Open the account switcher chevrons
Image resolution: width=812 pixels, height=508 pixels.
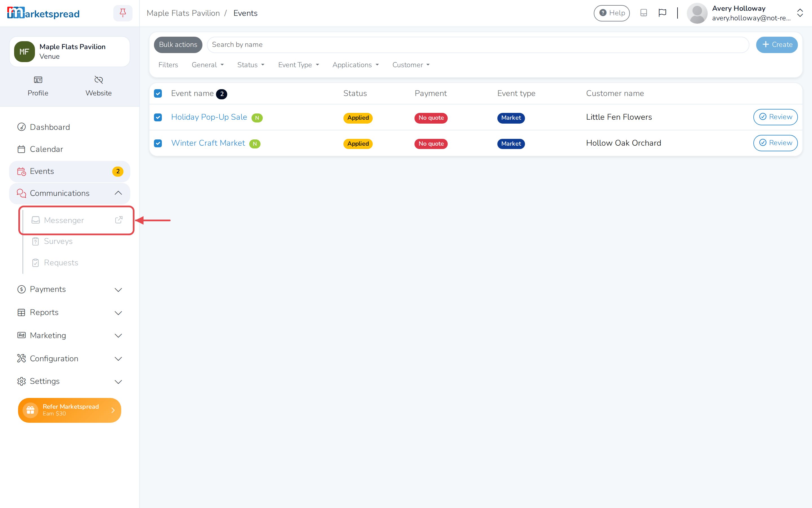(x=800, y=13)
